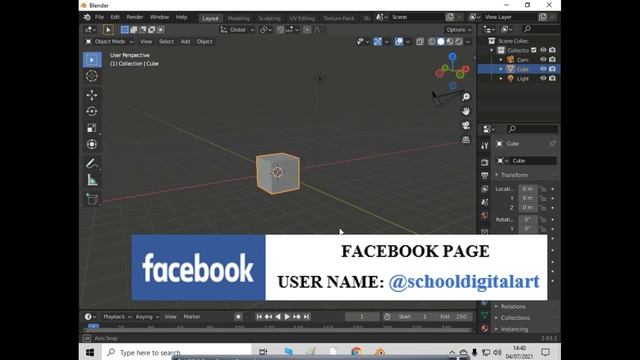Screen dimensions: 640x360
Task: Open the Tool properties tab
Action: click(484, 146)
